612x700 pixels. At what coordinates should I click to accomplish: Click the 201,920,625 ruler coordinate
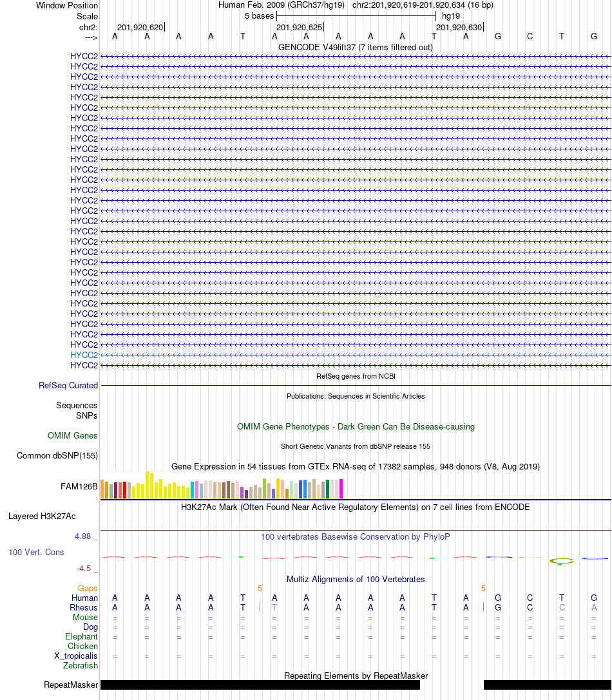click(x=300, y=27)
